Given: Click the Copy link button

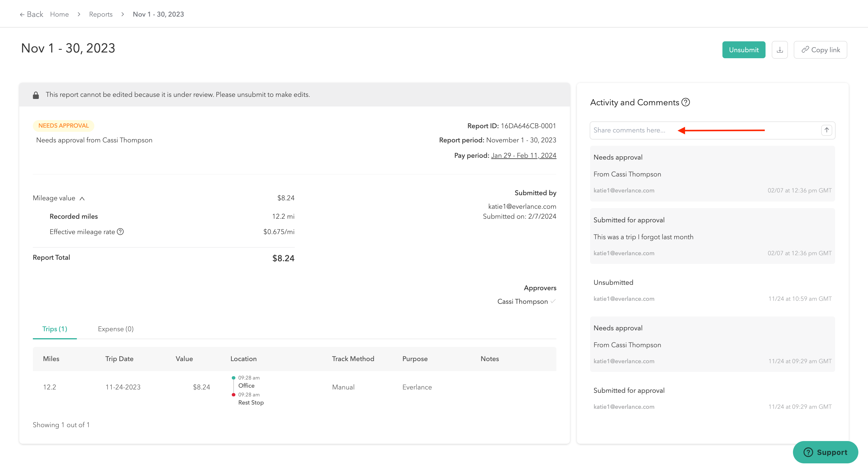Looking at the screenshot, I should (820, 50).
